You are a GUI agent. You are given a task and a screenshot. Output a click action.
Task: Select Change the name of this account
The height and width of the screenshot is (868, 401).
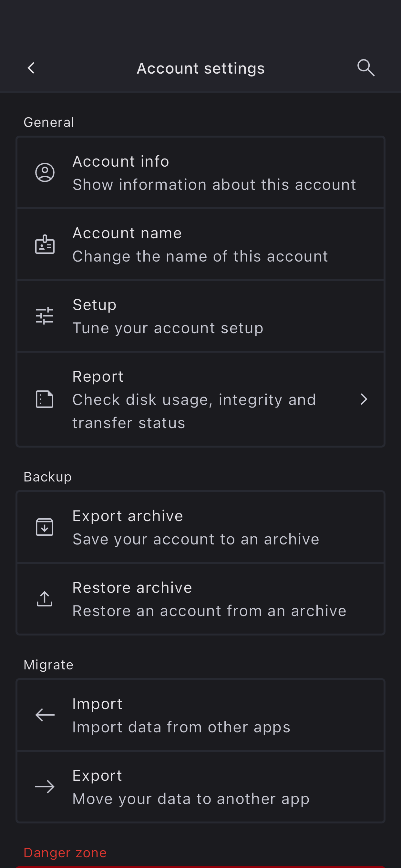[x=200, y=256]
